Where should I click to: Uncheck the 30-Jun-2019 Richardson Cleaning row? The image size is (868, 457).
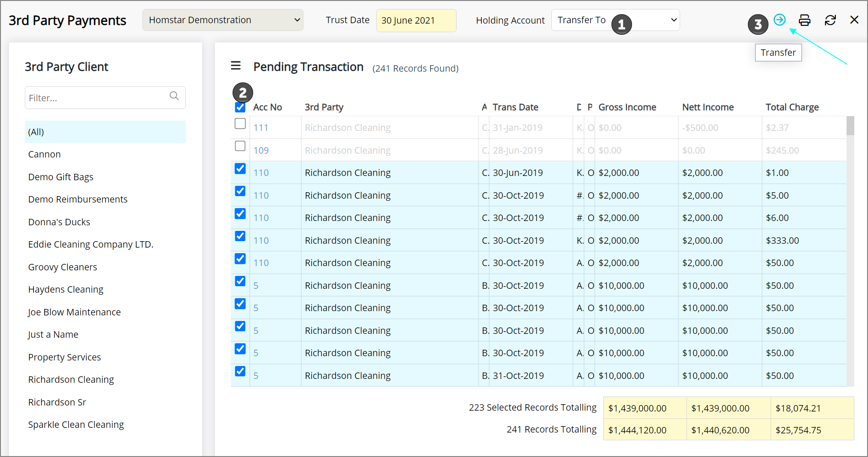240,169
